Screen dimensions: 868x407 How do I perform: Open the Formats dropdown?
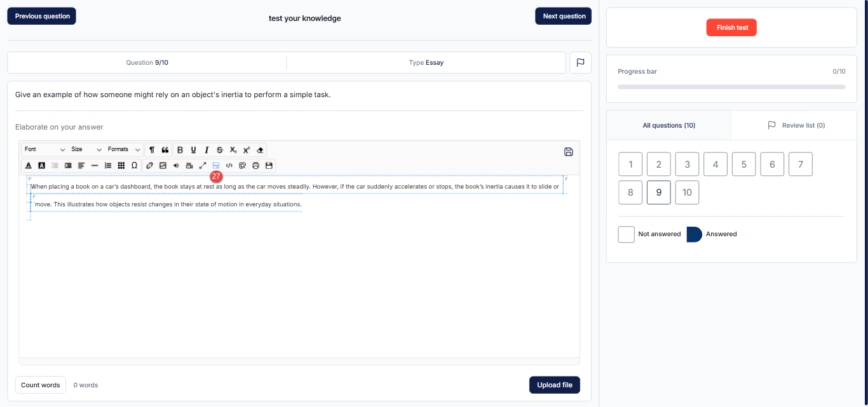pos(124,150)
